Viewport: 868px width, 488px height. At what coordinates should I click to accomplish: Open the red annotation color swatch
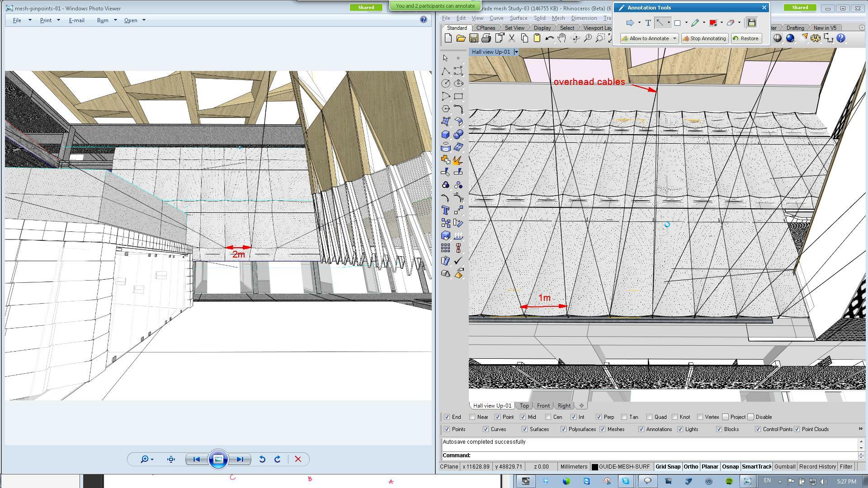(713, 23)
